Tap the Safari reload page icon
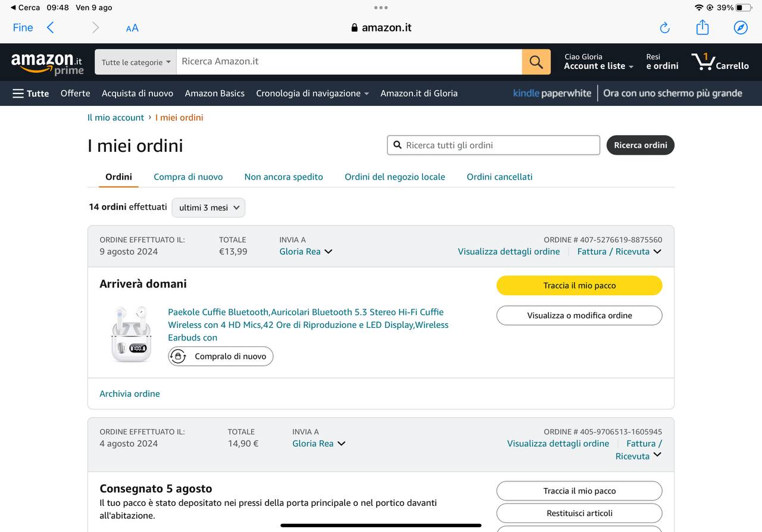762x532 pixels. [665, 28]
